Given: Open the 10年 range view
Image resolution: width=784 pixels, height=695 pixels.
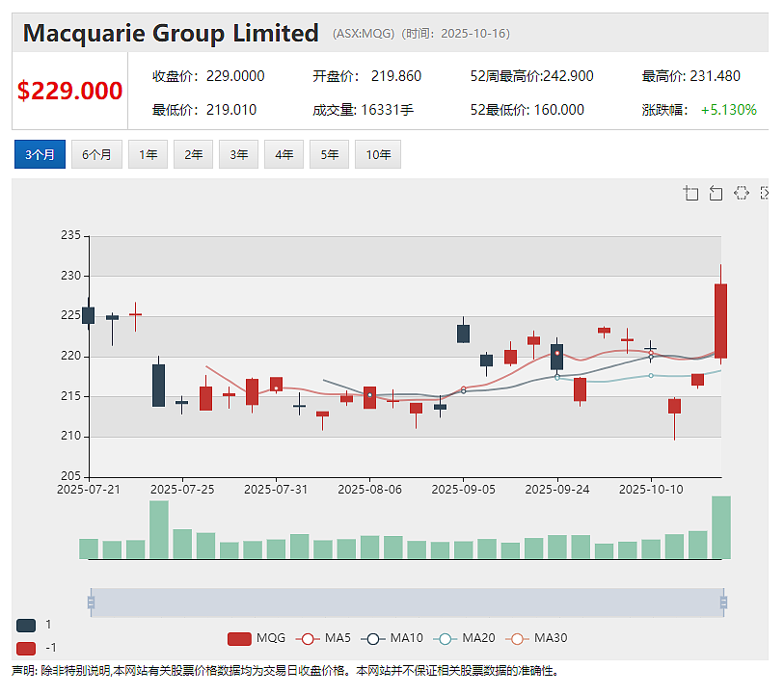Looking at the screenshot, I should [x=378, y=154].
